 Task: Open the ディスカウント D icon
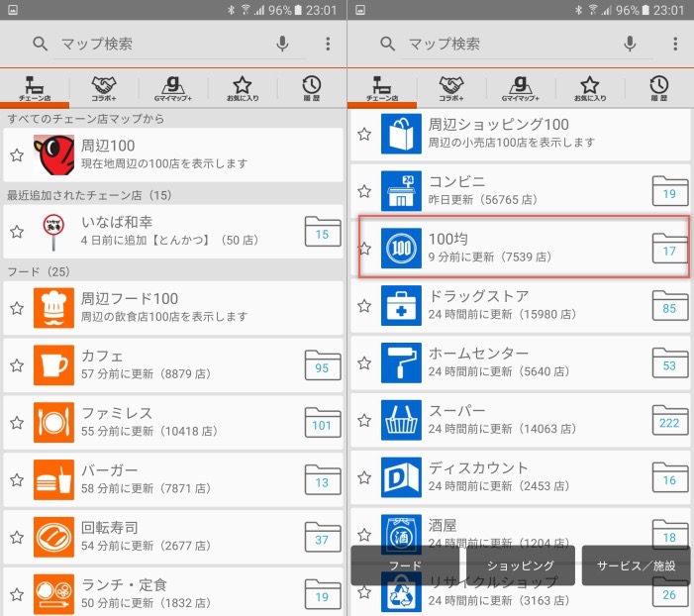[401, 477]
